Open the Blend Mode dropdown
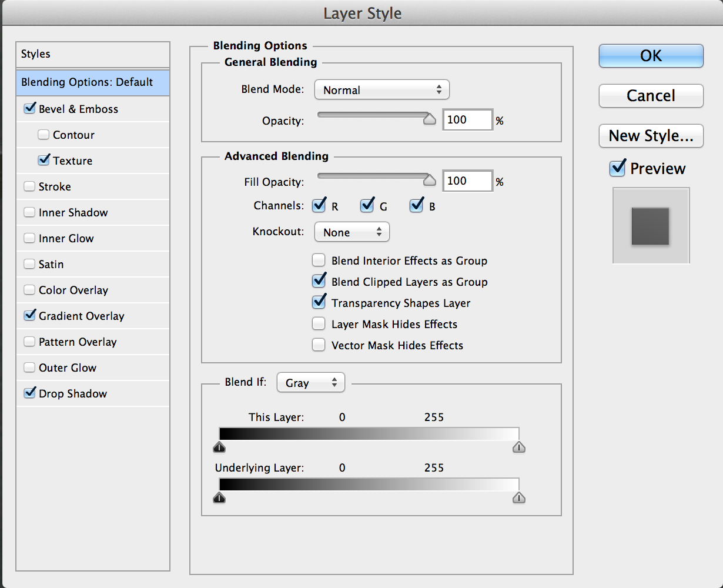The image size is (723, 588). click(381, 90)
